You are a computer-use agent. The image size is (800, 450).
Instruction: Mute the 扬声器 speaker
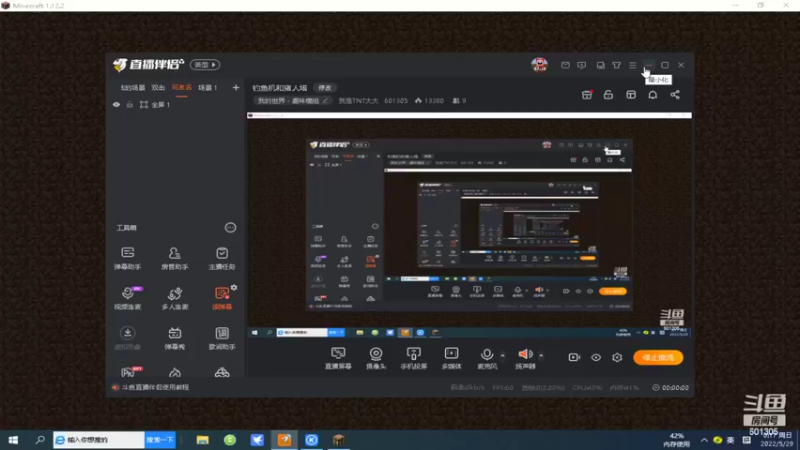tap(525, 358)
